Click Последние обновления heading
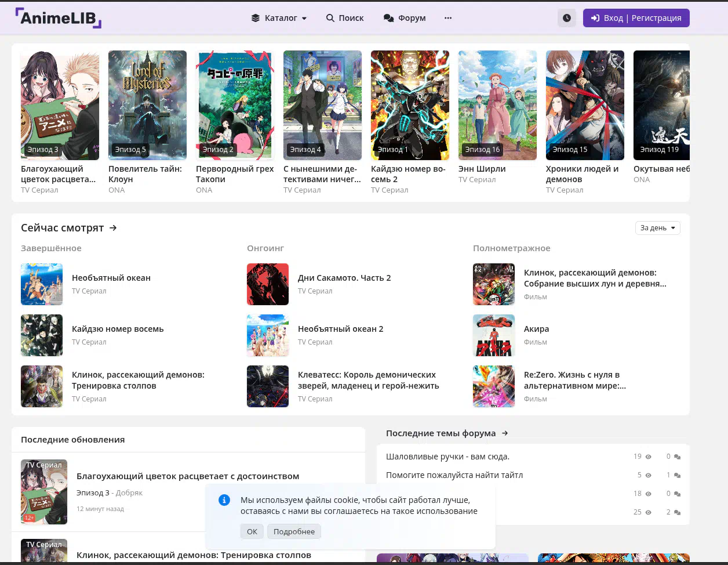 (x=73, y=440)
